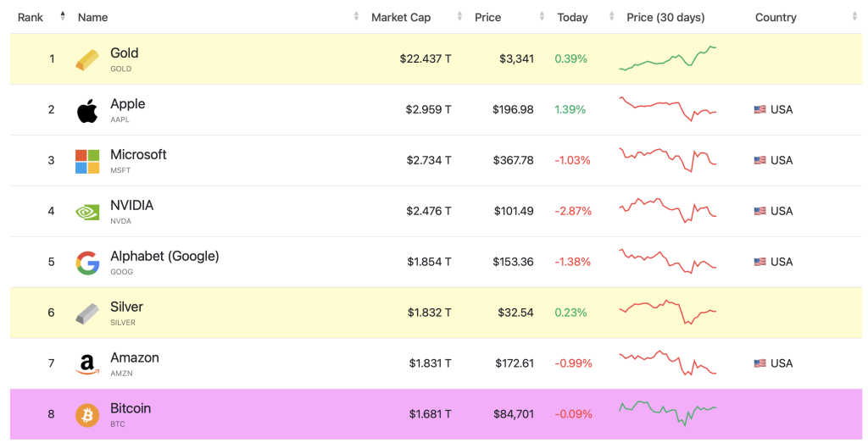Click Microsoft's 30-day price chart
This screenshot has height=443, width=868.
[x=668, y=160]
